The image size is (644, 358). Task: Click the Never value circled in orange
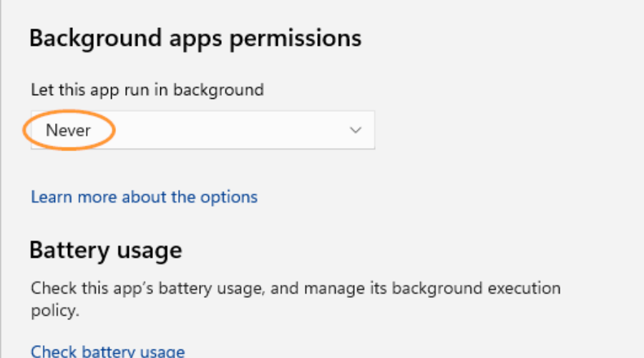69,130
